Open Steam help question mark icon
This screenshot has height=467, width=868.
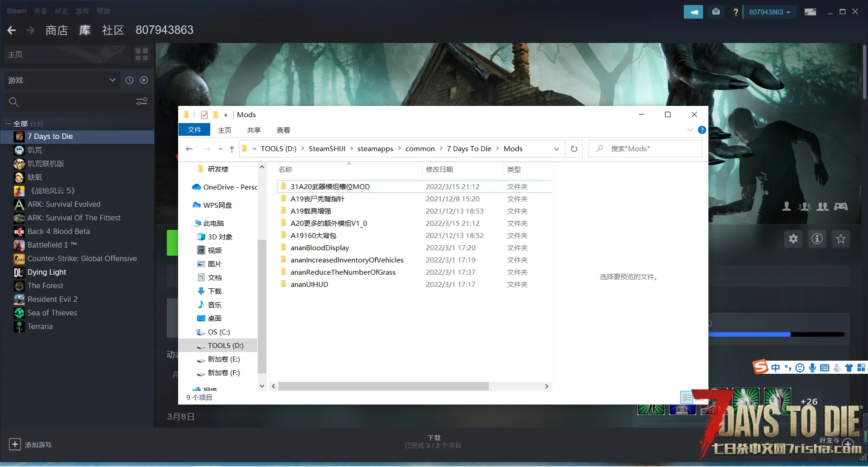click(736, 12)
